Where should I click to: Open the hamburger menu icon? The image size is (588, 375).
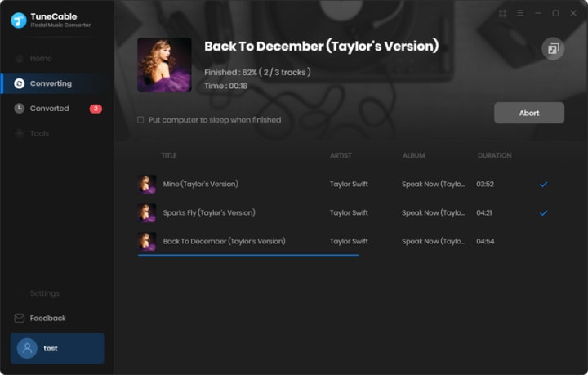click(520, 13)
